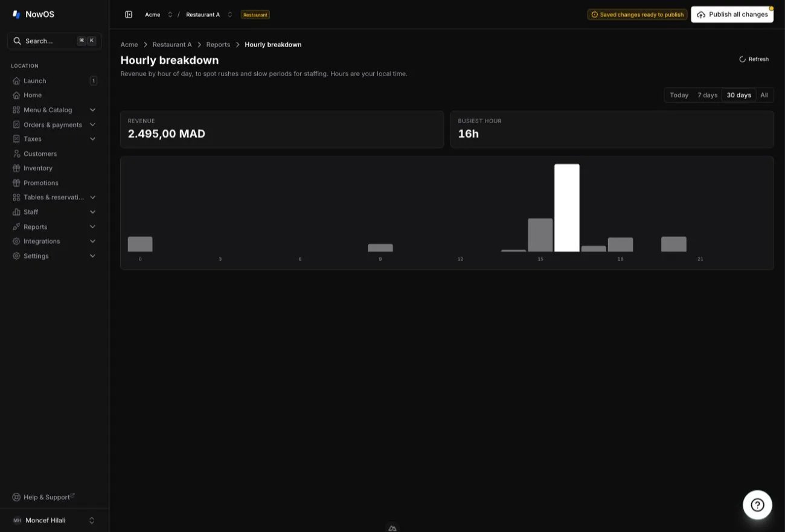Click the cloud upload icon in Publish button
This screenshot has width=785, height=532.
[x=701, y=14]
